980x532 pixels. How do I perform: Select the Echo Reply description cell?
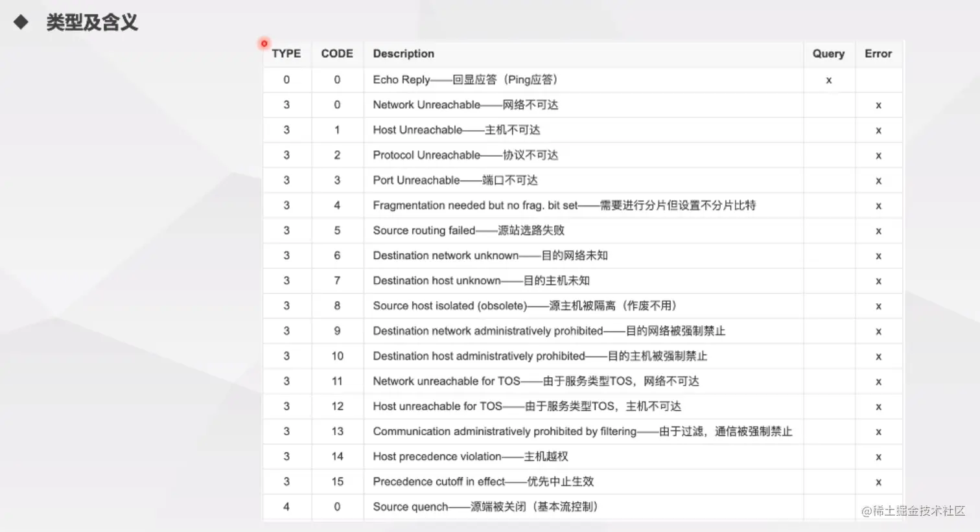[583, 80]
